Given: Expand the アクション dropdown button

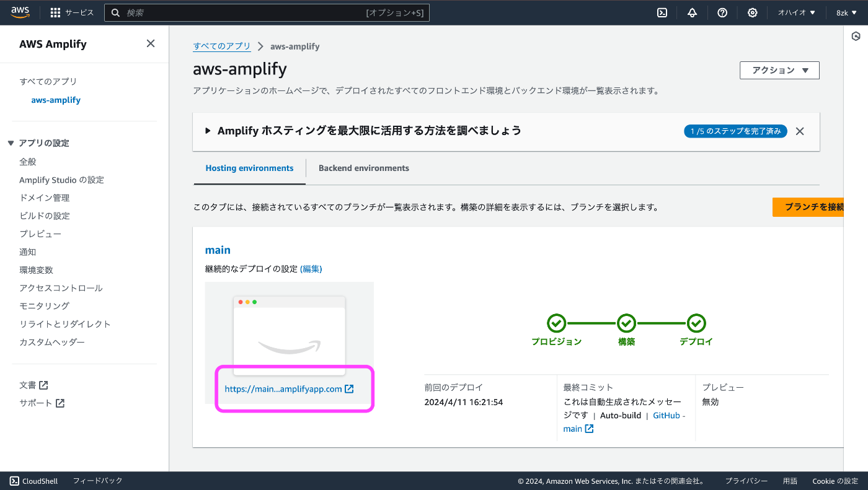Looking at the screenshot, I should pyautogui.click(x=779, y=71).
